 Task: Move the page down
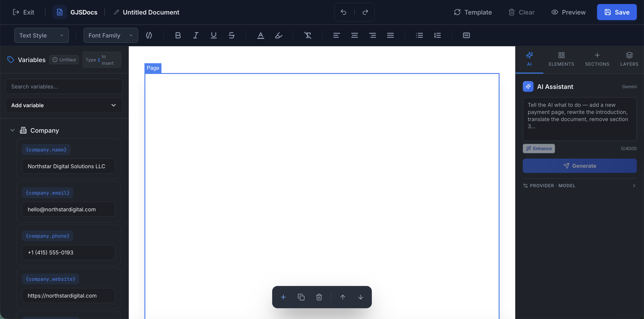360,297
